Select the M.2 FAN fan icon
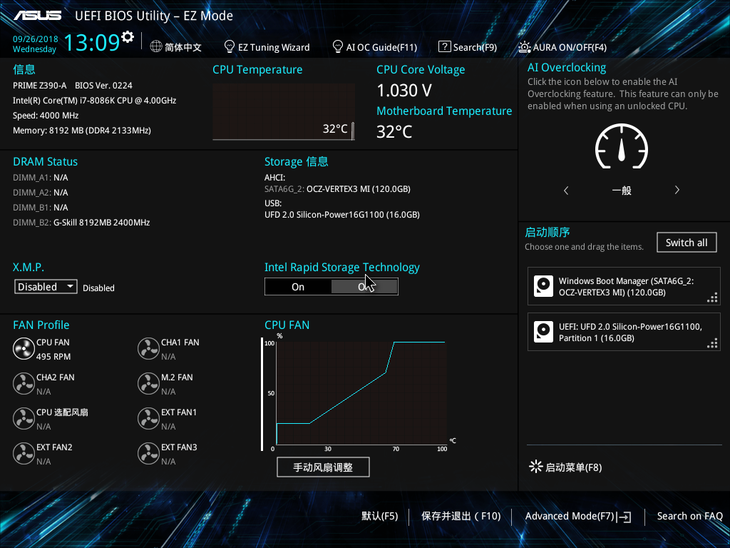 tap(149, 384)
